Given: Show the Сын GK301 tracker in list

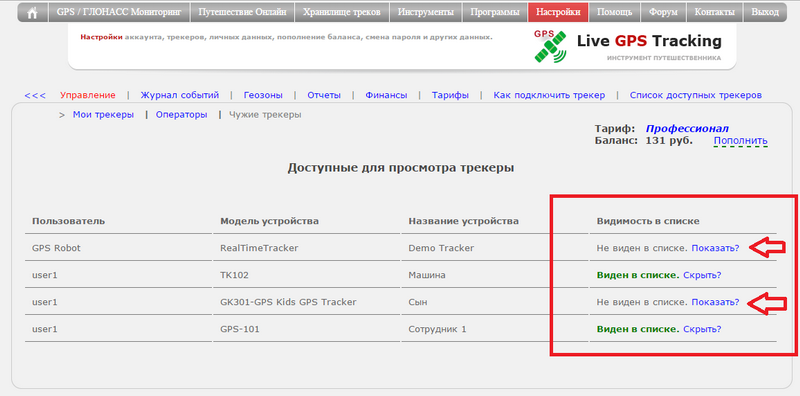Looking at the screenshot, I should (715, 302).
